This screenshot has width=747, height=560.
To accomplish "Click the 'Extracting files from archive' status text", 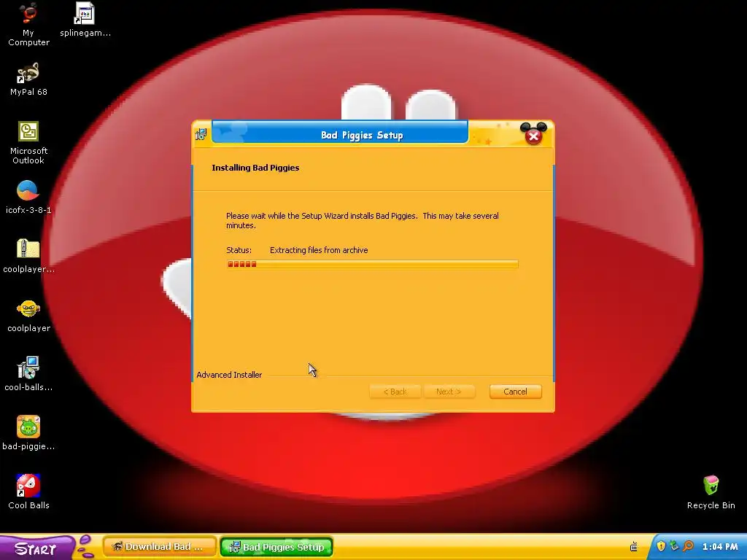I will click(x=319, y=250).
